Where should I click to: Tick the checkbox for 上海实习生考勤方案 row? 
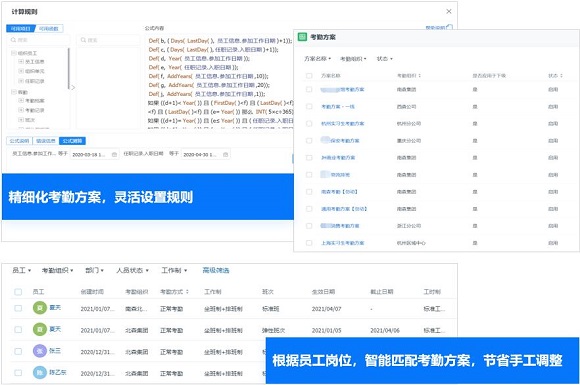[309, 243]
